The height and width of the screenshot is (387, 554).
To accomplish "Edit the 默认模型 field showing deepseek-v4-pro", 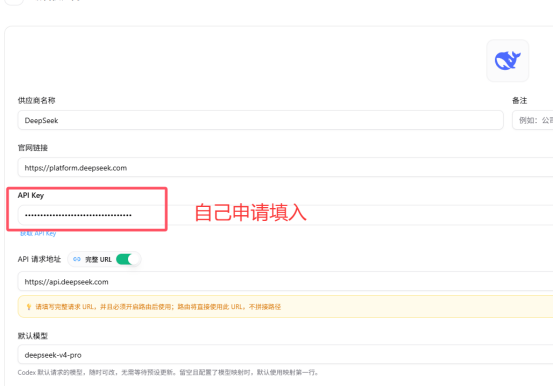I will pyautogui.click(x=285, y=354).
